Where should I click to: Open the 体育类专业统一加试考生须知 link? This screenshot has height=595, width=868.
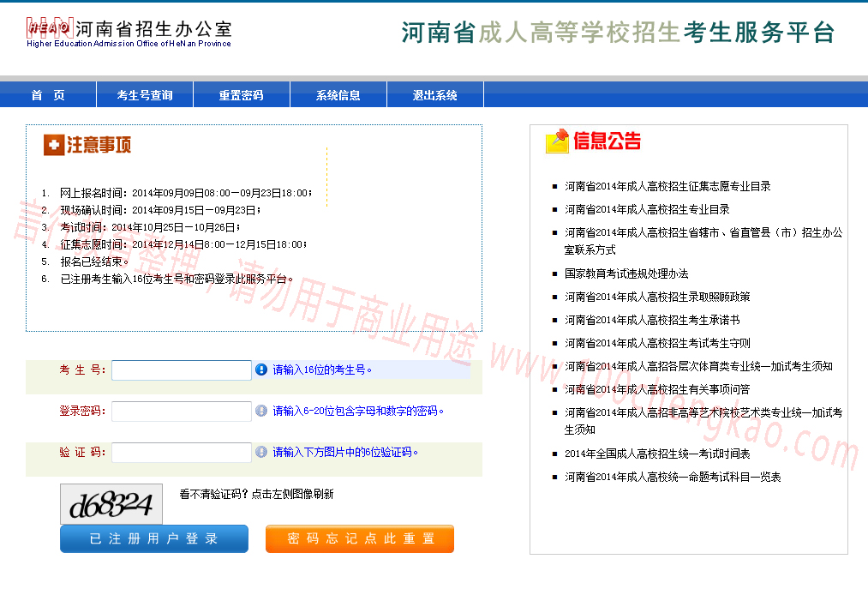[698, 366]
